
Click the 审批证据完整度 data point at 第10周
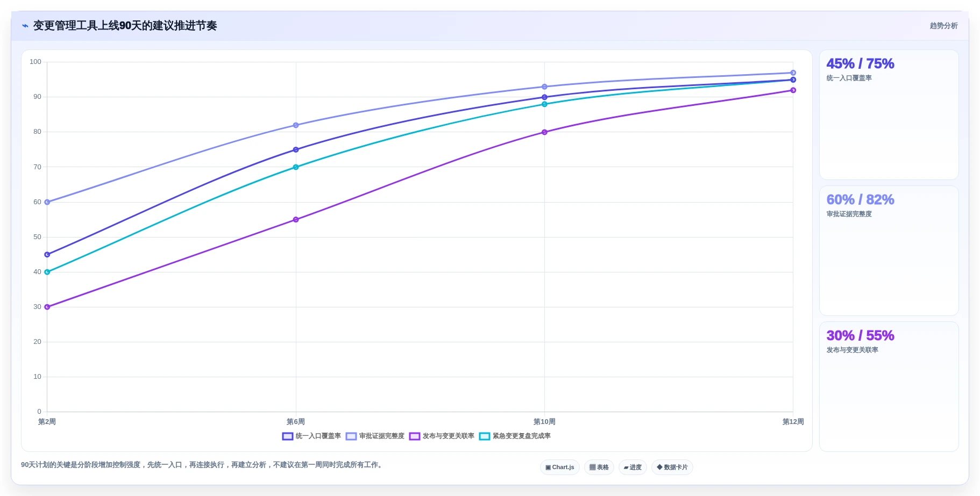pos(544,87)
